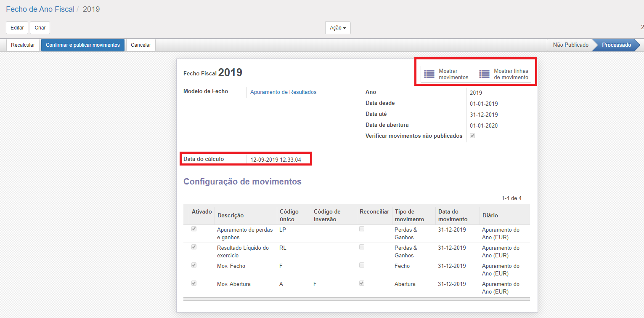Toggle Reconciliar checkbox in Resultado Líquido row
Viewport: 644px width, 318px height.
coord(362,247)
